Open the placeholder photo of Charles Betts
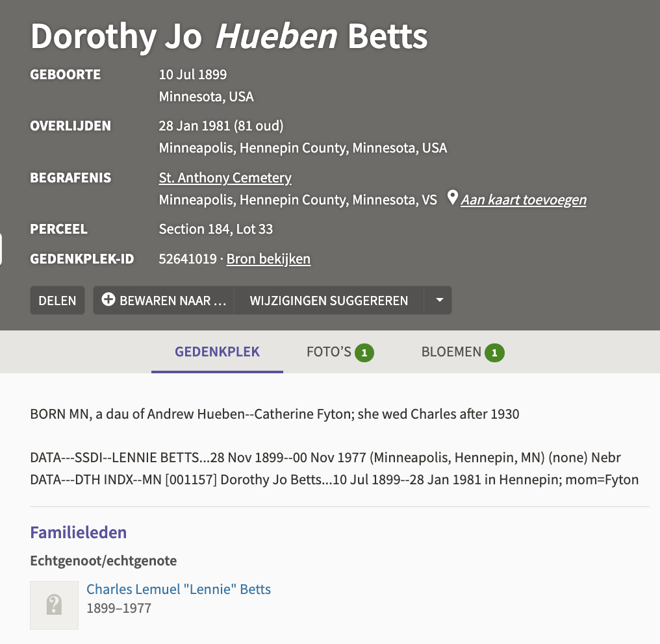Viewport: 660px width, 644px height. coord(54,605)
